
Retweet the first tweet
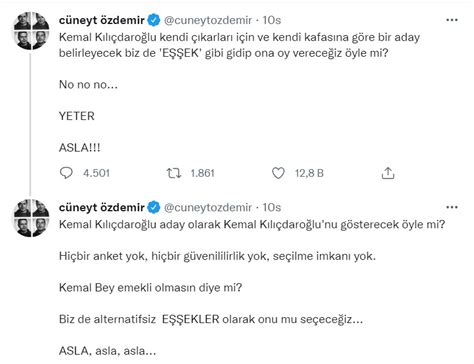click(174, 173)
